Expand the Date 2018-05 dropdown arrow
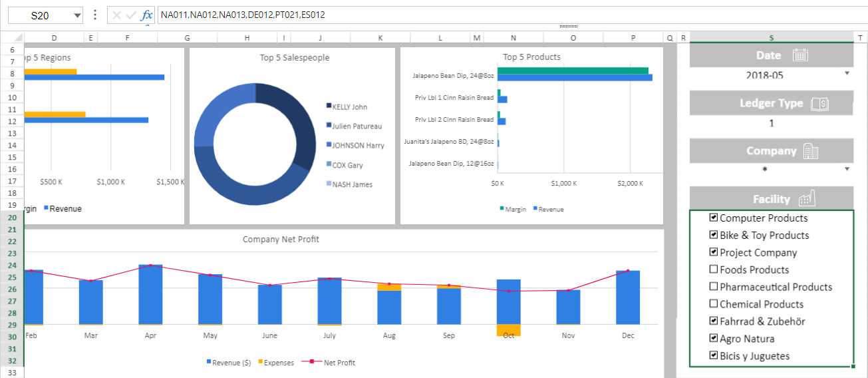Screen dimensions: 868x378 (x=847, y=73)
